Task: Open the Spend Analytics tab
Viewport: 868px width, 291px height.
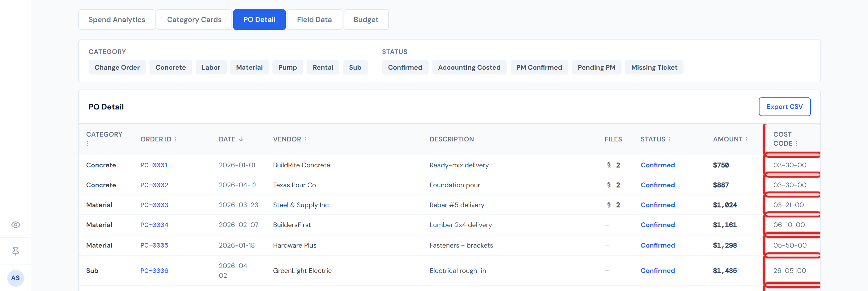Action: [117, 20]
